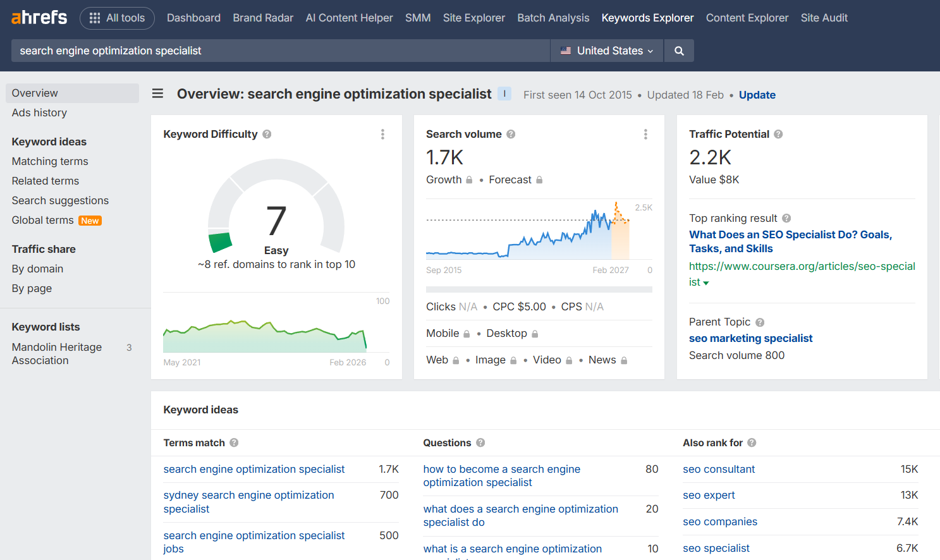
Task: Click the ahrefs logo
Action: pyautogui.click(x=39, y=18)
